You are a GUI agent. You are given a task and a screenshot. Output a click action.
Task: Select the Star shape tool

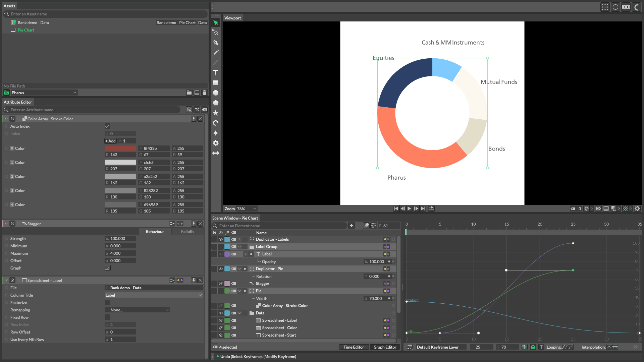(x=216, y=113)
